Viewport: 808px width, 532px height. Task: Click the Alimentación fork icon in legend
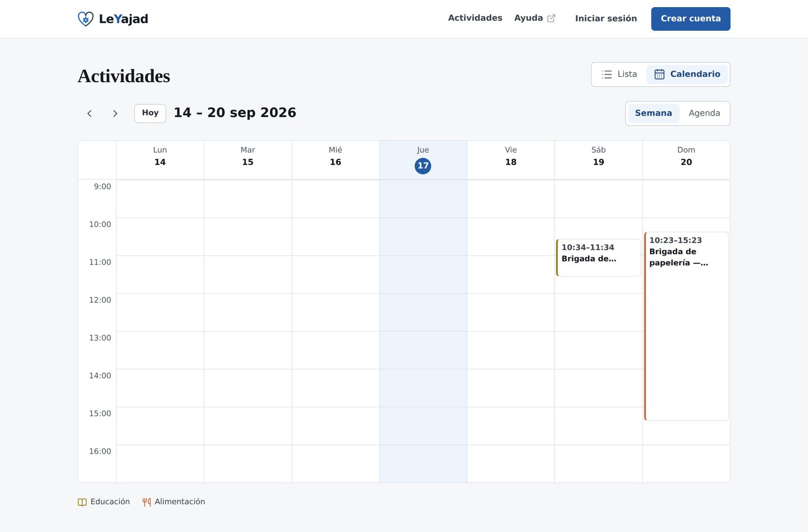(x=146, y=502)
